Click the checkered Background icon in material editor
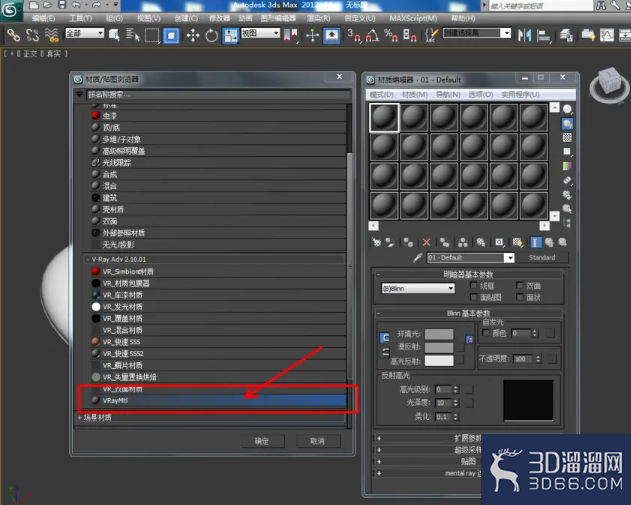Image resolution: width=631 pixels, height=505 pixels. (x=567, y=138)
